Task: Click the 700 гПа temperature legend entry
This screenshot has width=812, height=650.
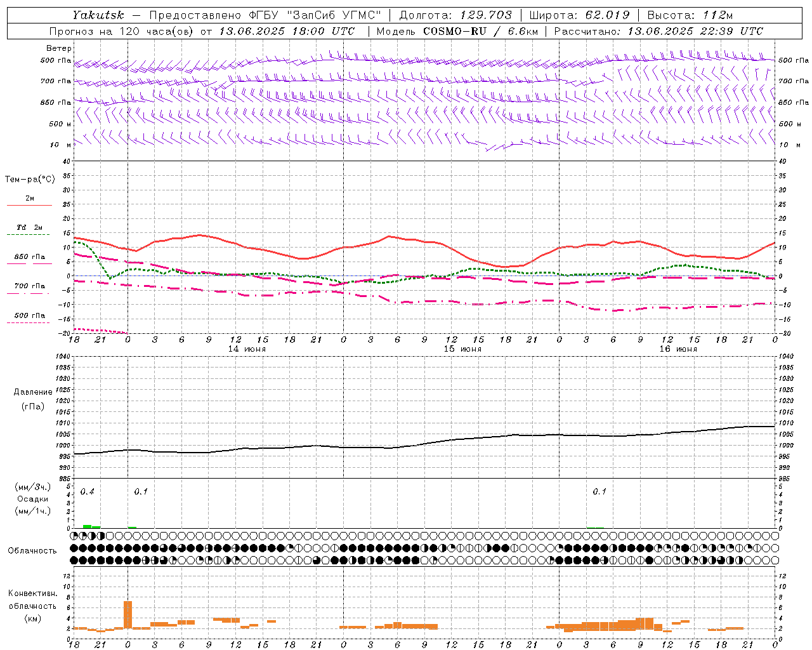Action: [x=30, y=286]
